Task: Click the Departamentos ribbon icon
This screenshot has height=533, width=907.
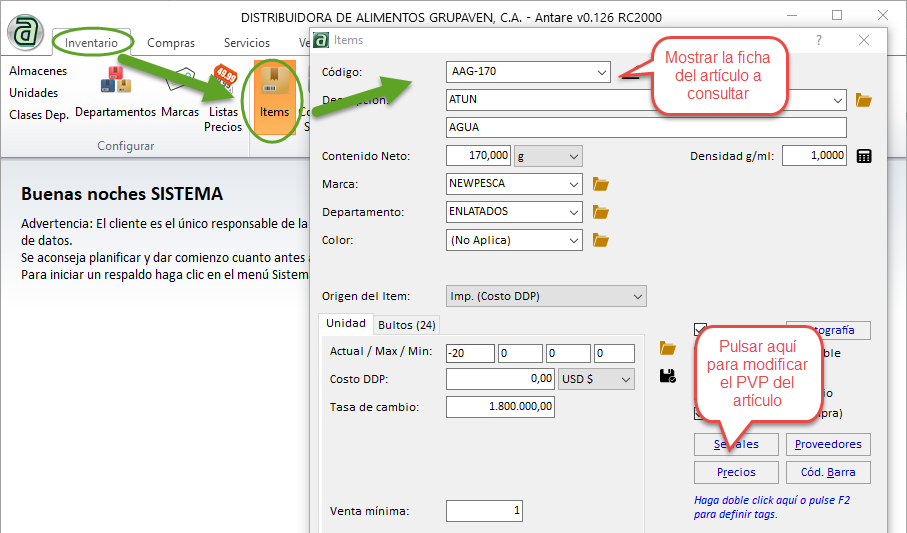Action: pyautogui.click(x=115, y=92)
